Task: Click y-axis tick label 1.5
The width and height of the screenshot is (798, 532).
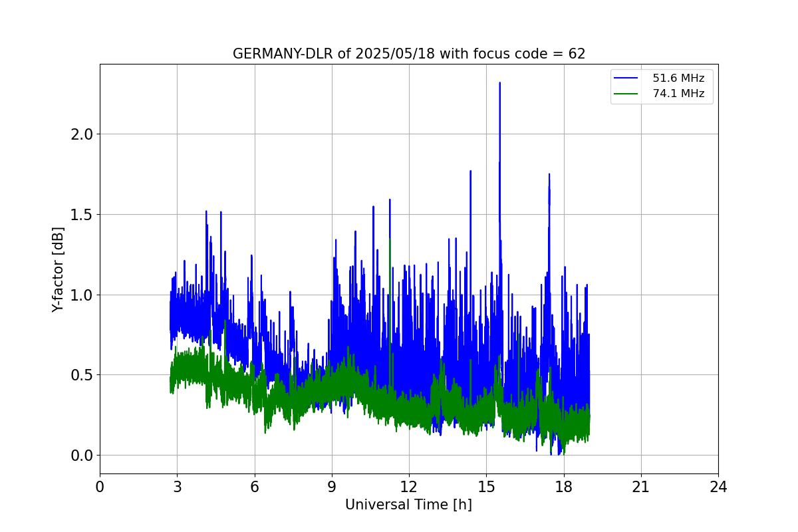Action: pos(82,215)
